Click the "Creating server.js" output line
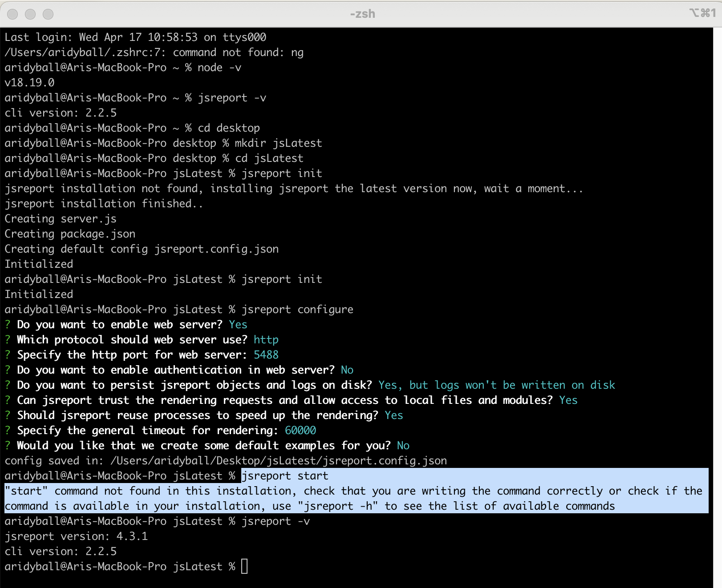Screen dimensions: 722x588 click(x=61, y=219)
